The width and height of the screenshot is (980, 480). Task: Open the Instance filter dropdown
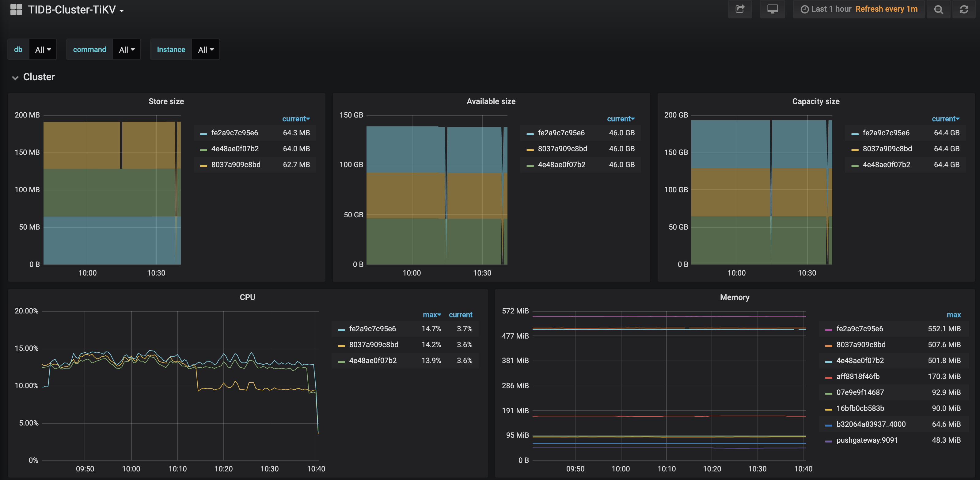click(205, 49)
